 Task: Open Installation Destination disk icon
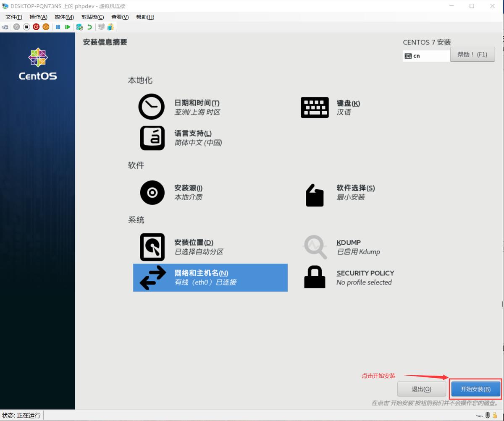click(x=152, y=247)
